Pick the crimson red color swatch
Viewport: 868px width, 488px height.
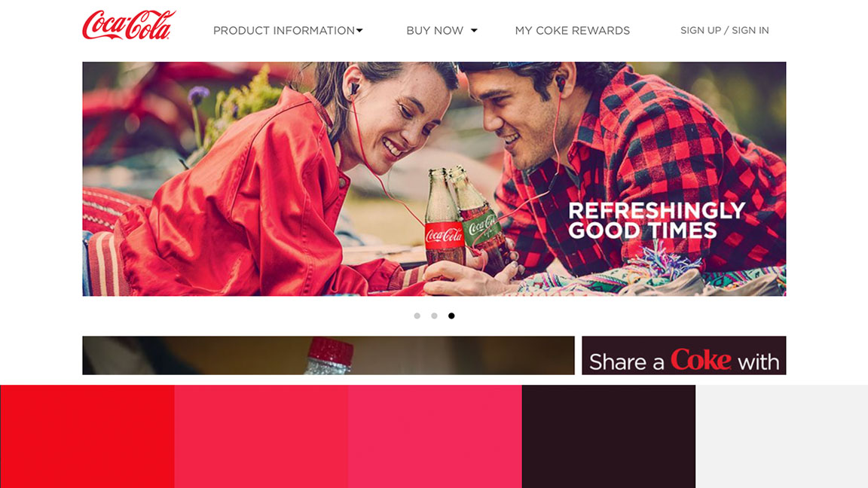261,437
